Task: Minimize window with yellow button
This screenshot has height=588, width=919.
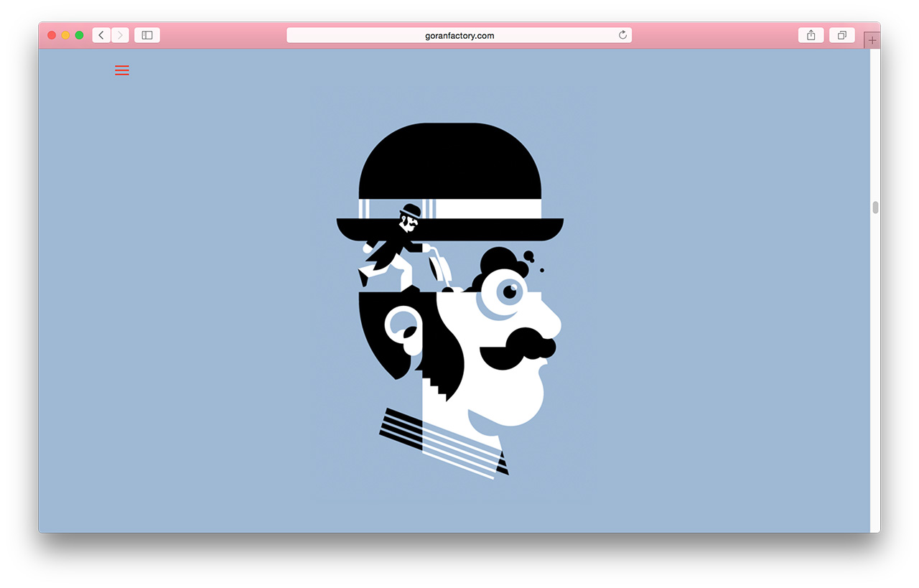Action: coord(65,35)
